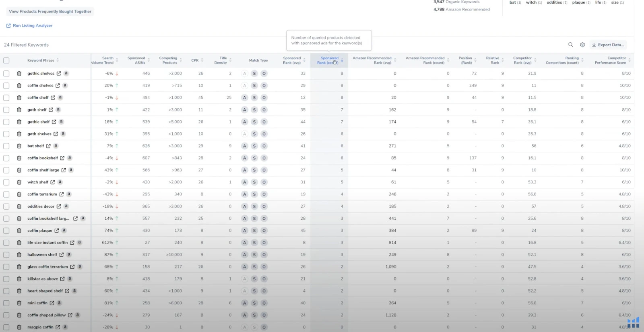
Task: Open the Run Listing Analyzer link
Action: (x=33, y=25)
